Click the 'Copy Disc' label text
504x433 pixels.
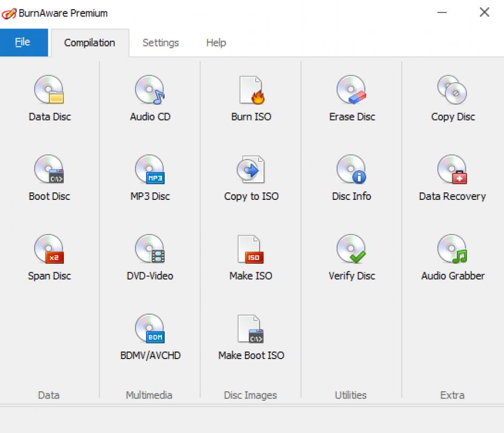(453, 117)
